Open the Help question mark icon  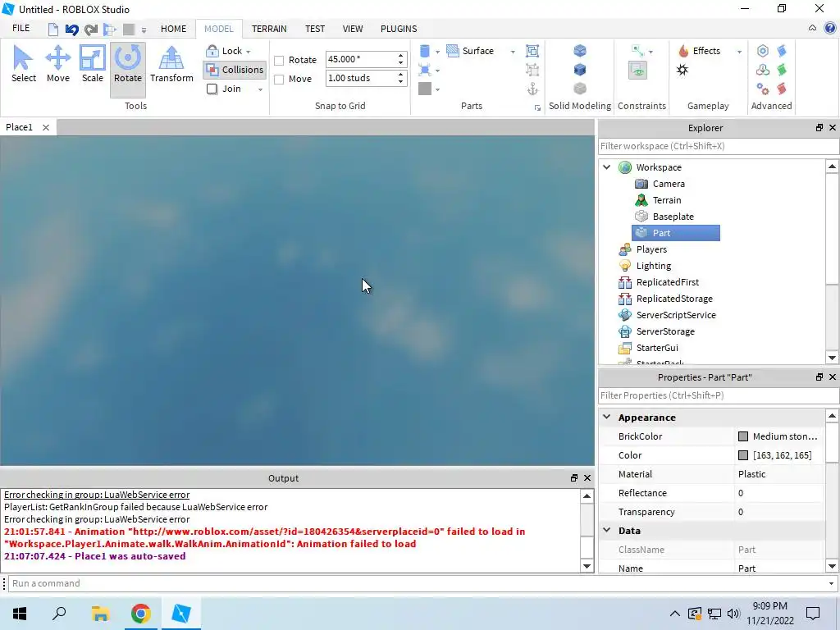[x=830, y=29]
